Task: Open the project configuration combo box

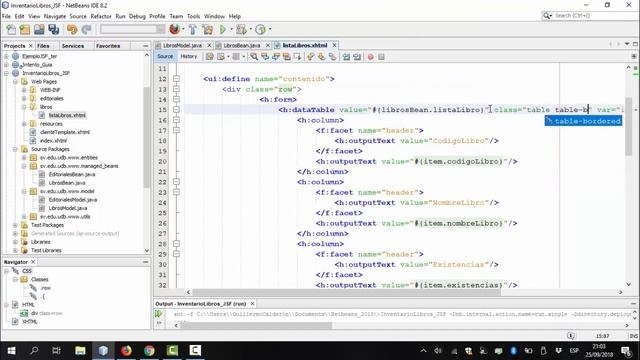Action: click(133, 29)
